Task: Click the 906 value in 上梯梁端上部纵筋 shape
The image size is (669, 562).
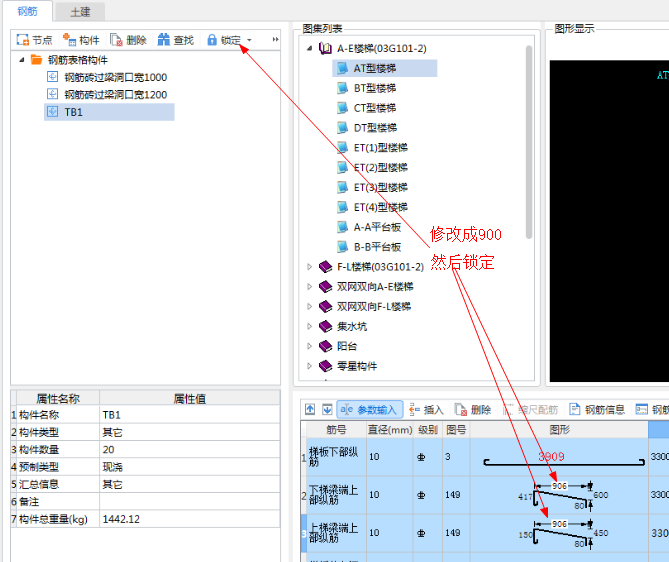Action: pyautogui.click(x=559, y=524)
